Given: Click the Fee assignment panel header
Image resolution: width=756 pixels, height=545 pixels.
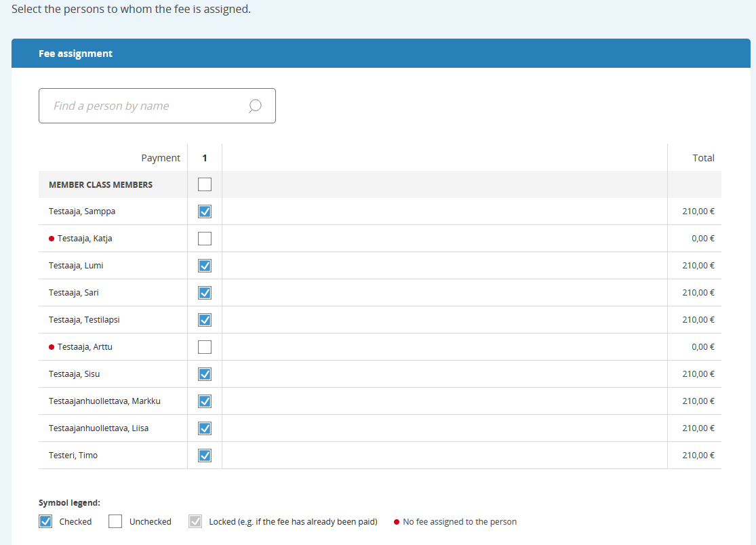Looking at the screenshot, I should tap(381, 54).
